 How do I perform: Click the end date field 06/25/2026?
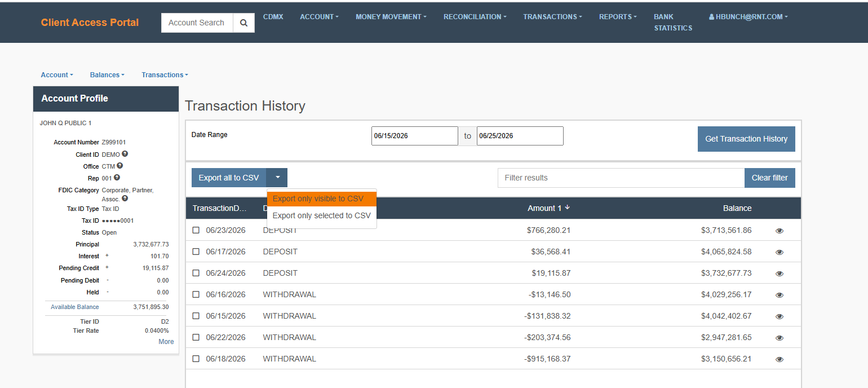point(520,136)
